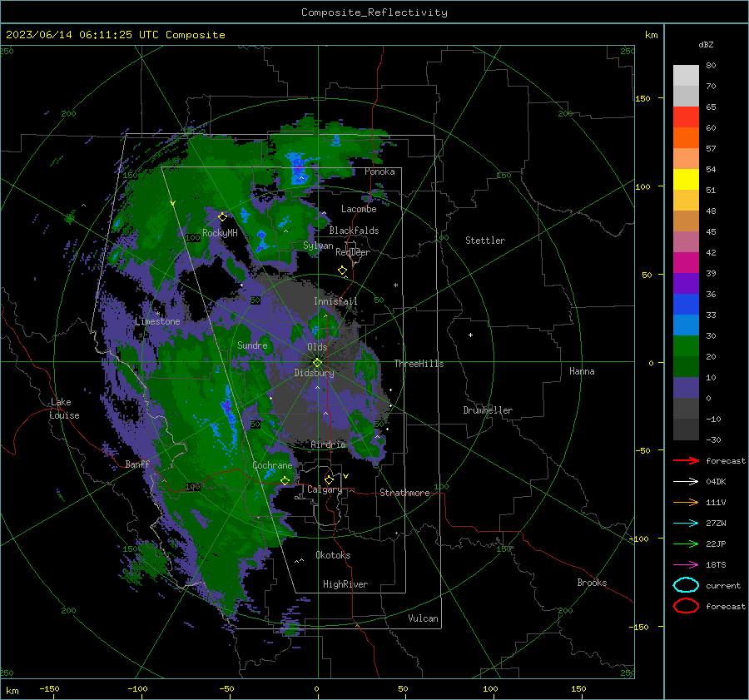Click the Banff town label

(x=137, y=464)
